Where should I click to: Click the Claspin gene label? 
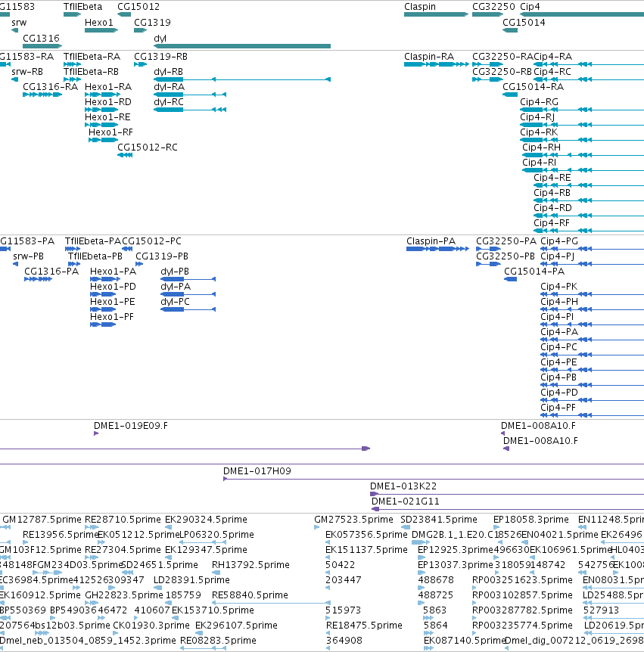click(420, 7)
